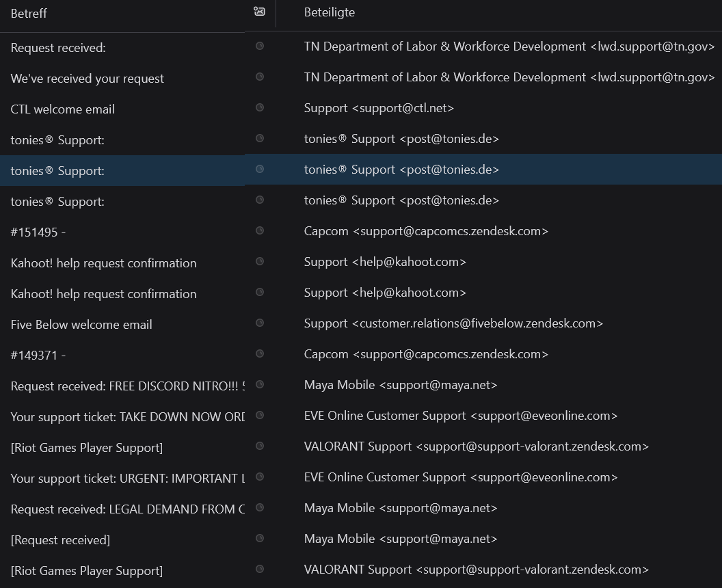Toggle read status on the "FREE DISCORD NITRO" email
The image size is (722, 588).
pos(260,384)
